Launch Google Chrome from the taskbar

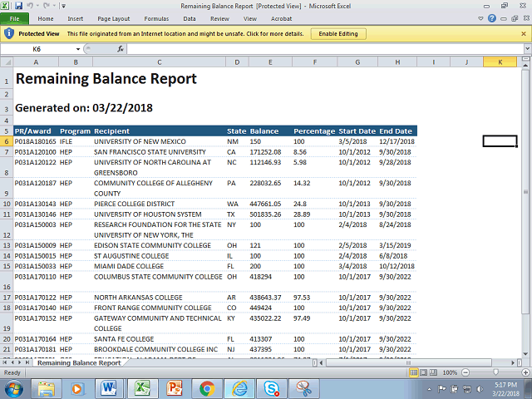pos(207,387)
